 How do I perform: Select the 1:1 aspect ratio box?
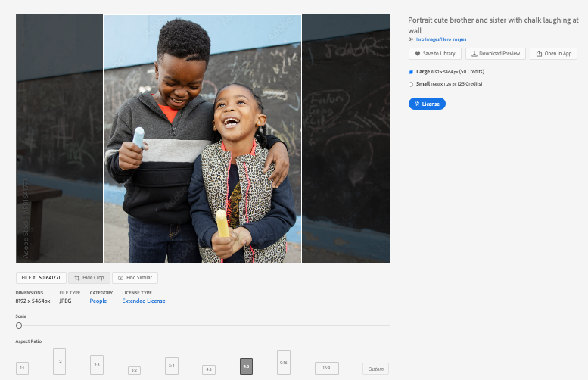22,368
